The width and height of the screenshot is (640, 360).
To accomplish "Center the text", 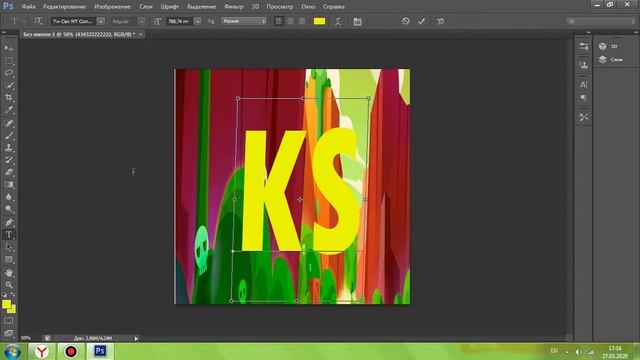I will click(x=290, y=21).
